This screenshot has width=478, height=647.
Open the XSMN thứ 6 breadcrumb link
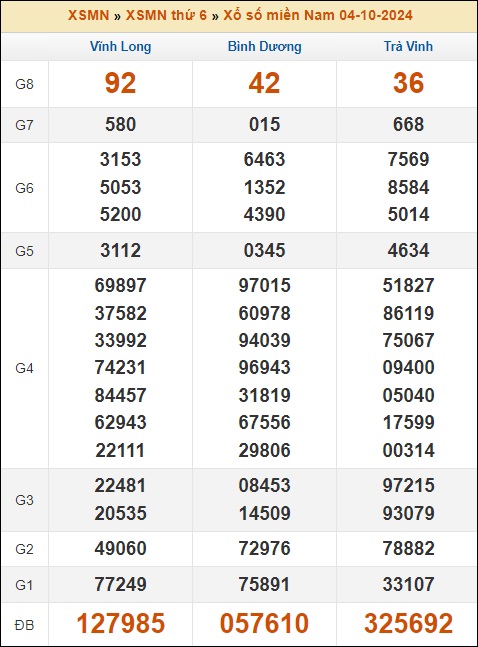166,15
